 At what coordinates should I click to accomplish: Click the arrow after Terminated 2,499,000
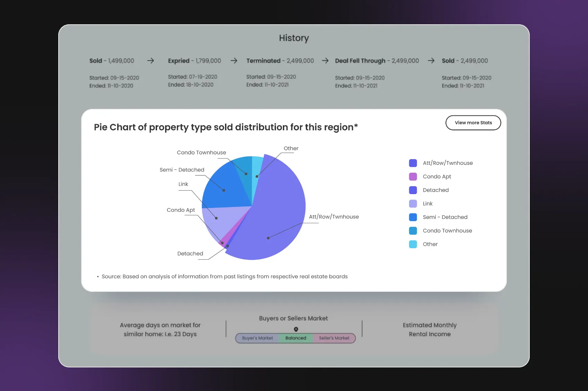coord(325,61)
